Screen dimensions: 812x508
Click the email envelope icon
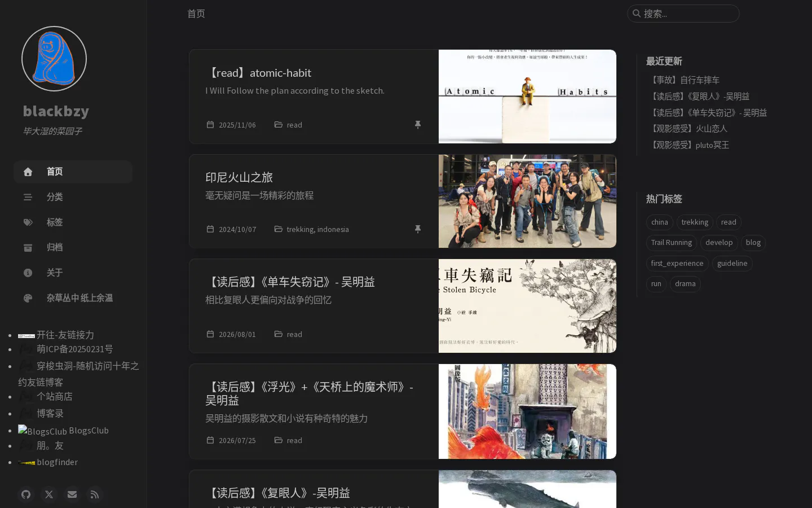point(72,494)
